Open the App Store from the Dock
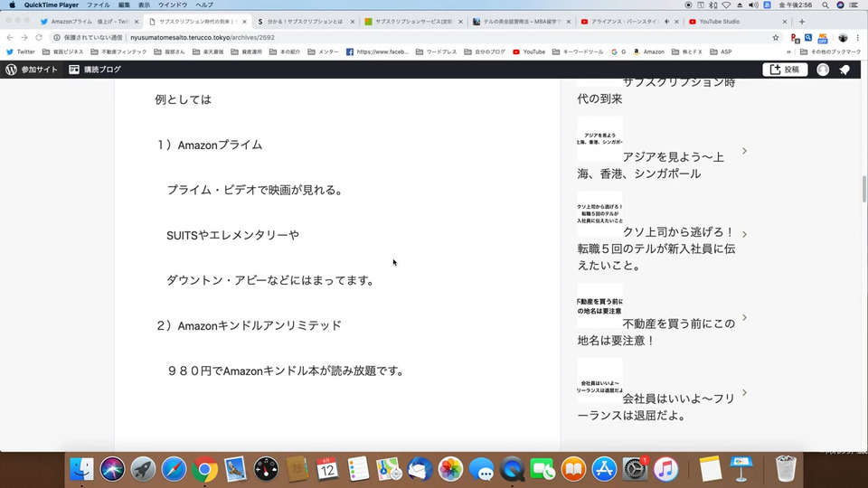 [604, 470]
